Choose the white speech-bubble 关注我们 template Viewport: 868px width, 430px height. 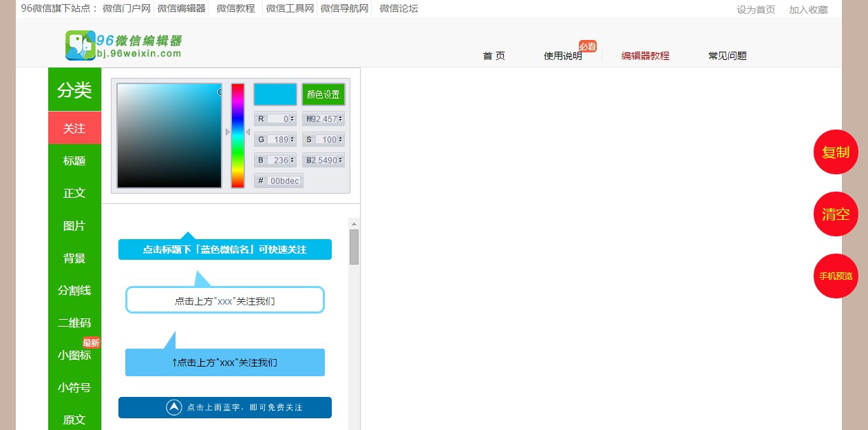[x=224, y=300]
